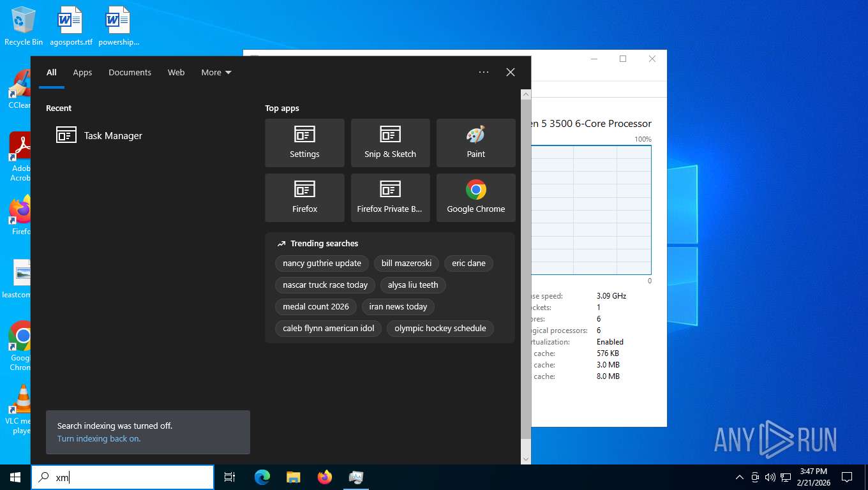Click the '3.09 GHz' value in Task Manager
This screenshot has width=868, height=490.
611,296
